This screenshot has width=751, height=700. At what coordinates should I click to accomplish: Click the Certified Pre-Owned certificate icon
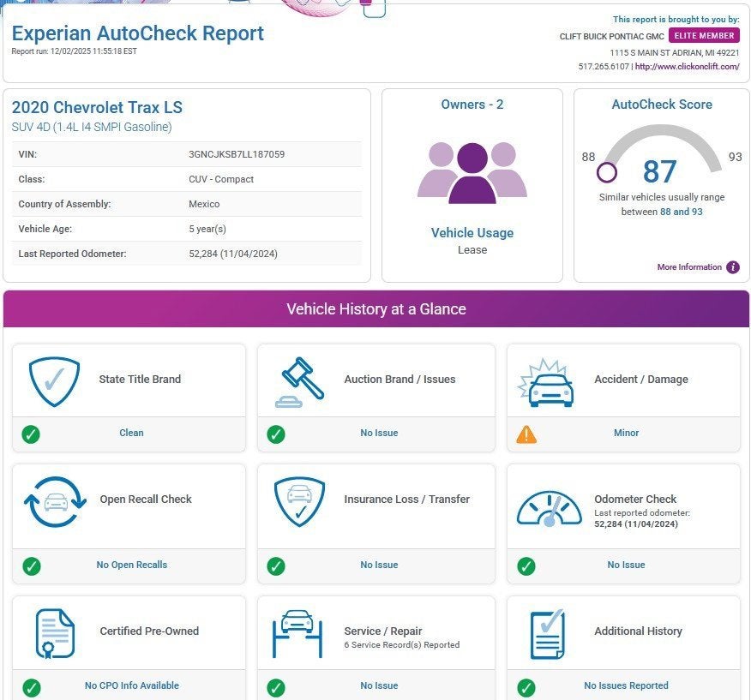coord(55,633)
